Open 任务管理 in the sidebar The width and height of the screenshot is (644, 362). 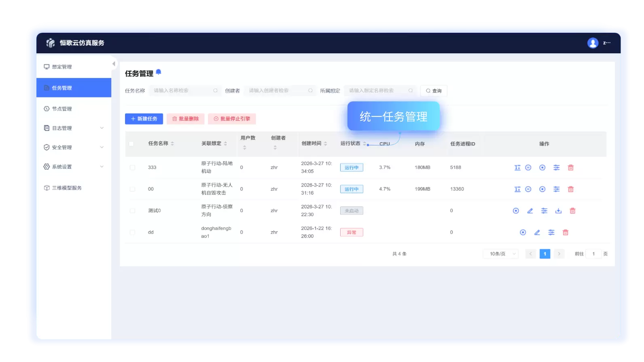pos(74,88)
